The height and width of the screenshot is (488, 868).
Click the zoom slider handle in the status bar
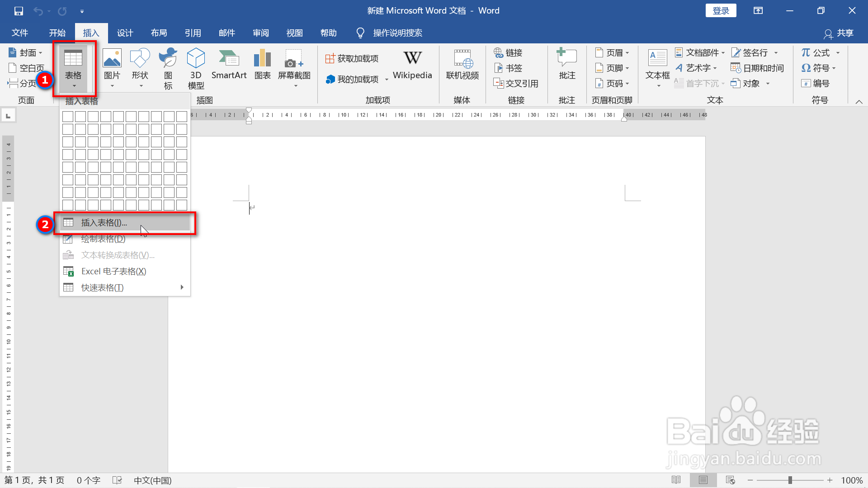coord(790,480)
